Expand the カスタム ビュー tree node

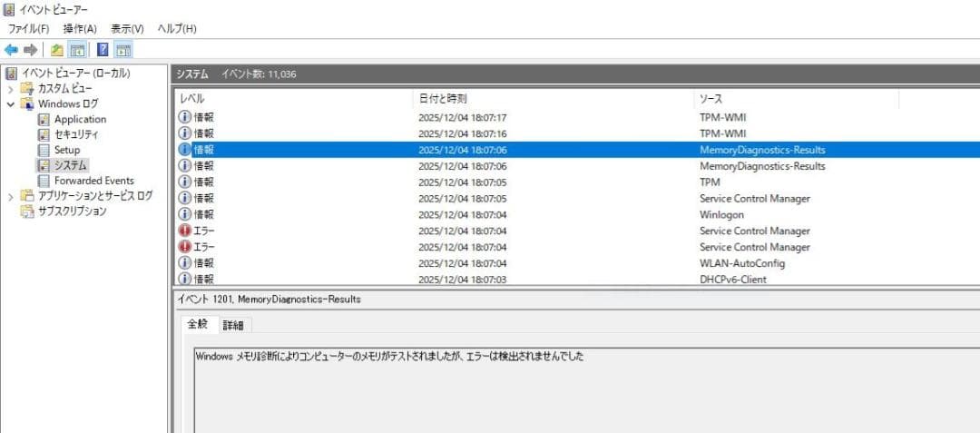[11, 89]
